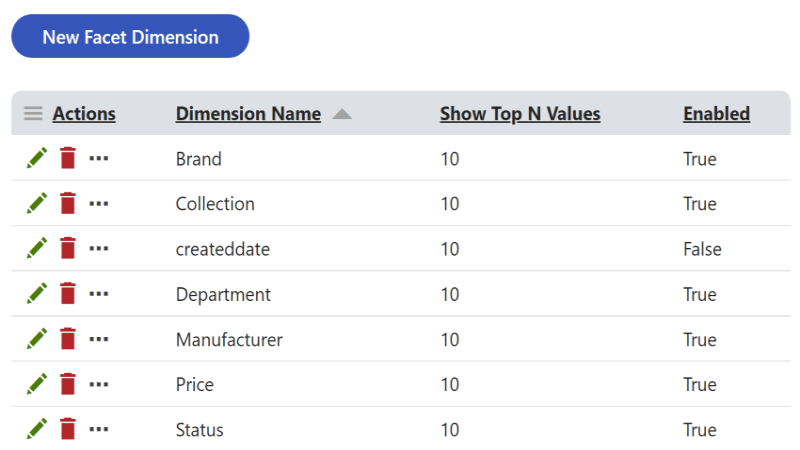Edit the Collection dimension
800x450 pixels.
coord(37,204)
